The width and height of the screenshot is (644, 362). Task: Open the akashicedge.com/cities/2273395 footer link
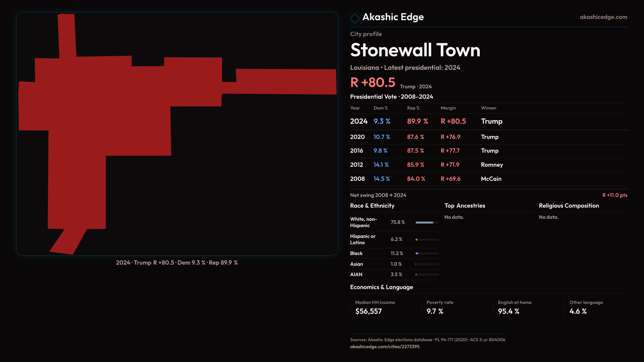click(385, 347)
